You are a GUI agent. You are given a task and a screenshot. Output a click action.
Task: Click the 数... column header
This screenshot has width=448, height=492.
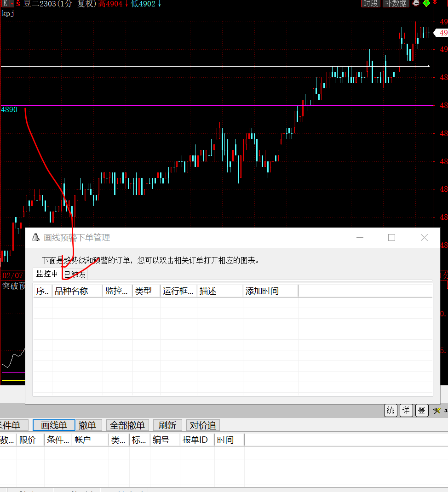pos(8,440)
